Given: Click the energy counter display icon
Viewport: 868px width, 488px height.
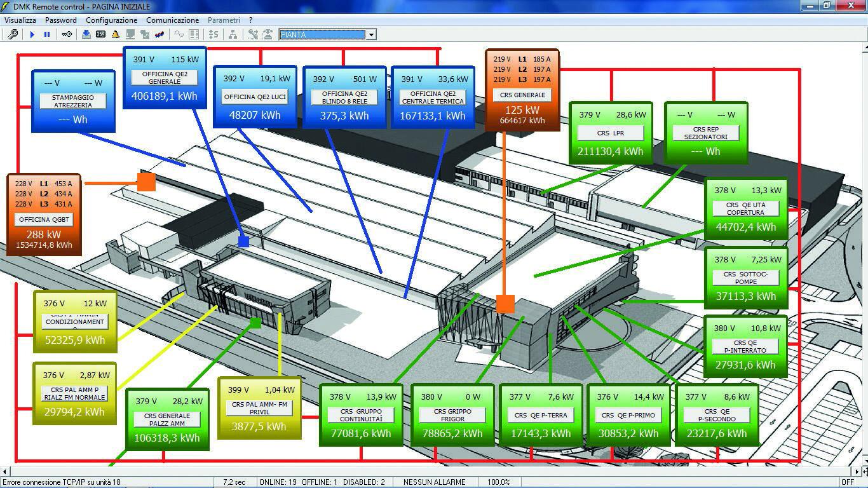Looking at the screenshot, I should pos(100,34).
